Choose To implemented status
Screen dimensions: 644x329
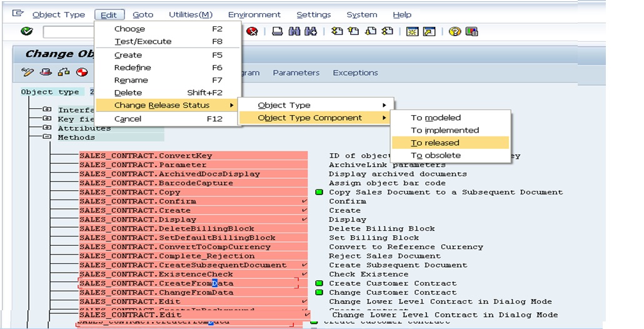click(x=451, y=130)
